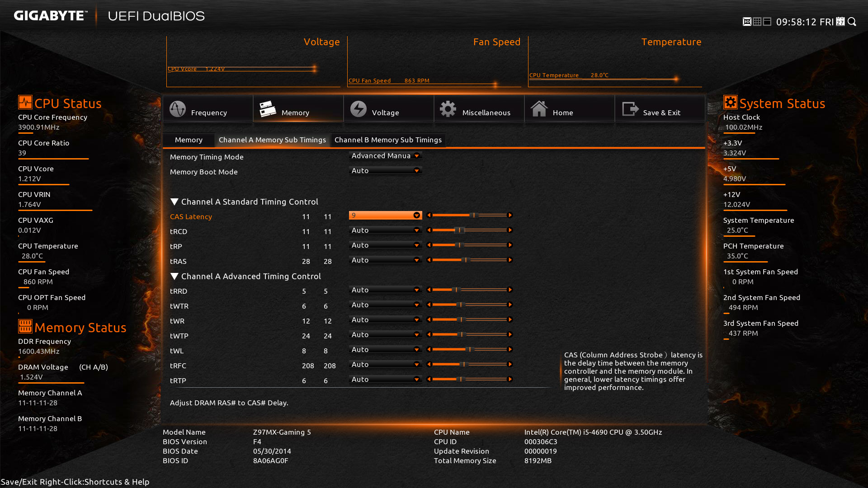Decrease CAS Latency with left arrow
Image resolution: width=868 pixels, height=488 pixels.
pyautogui.click(x=429, y=216)
